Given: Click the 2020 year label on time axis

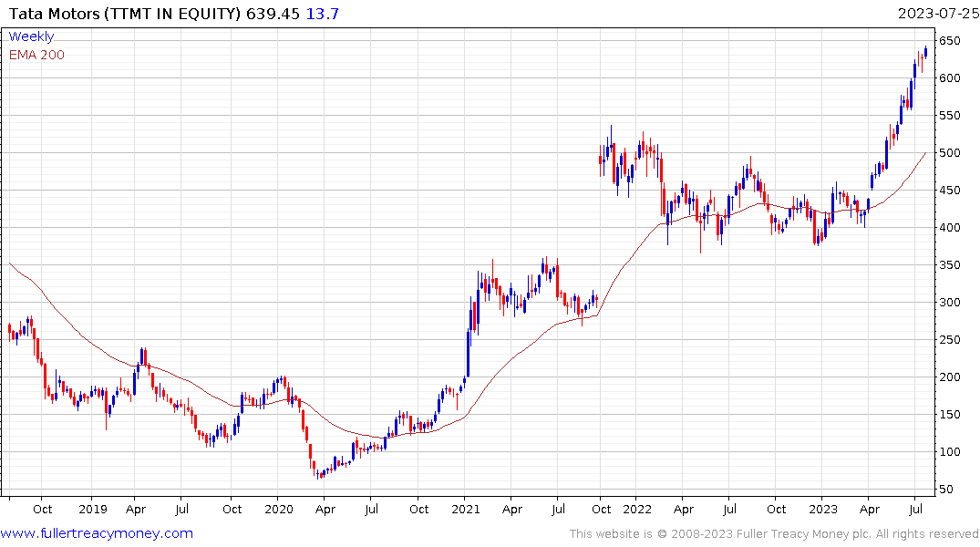Looking at the screenshot, I should coord(279,510).
